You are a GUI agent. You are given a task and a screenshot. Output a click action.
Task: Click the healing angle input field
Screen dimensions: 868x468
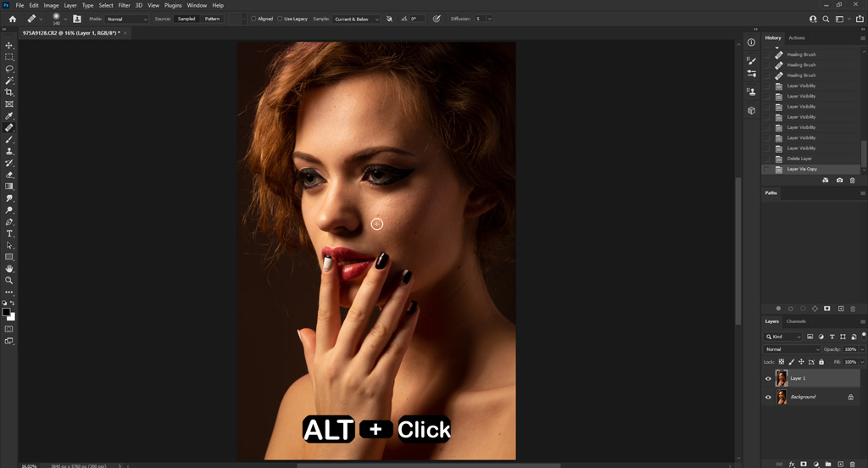[416, 19]
